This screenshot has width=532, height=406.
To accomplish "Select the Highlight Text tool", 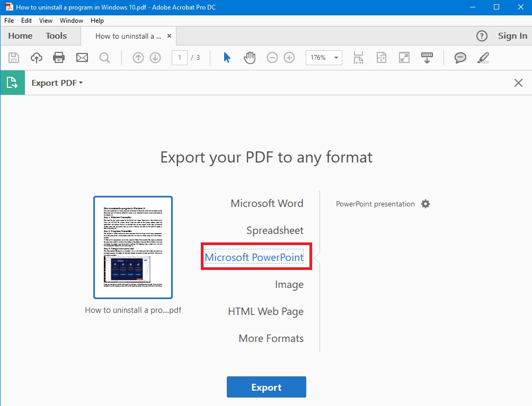I will pyautogui.click(x=483, y=58).
